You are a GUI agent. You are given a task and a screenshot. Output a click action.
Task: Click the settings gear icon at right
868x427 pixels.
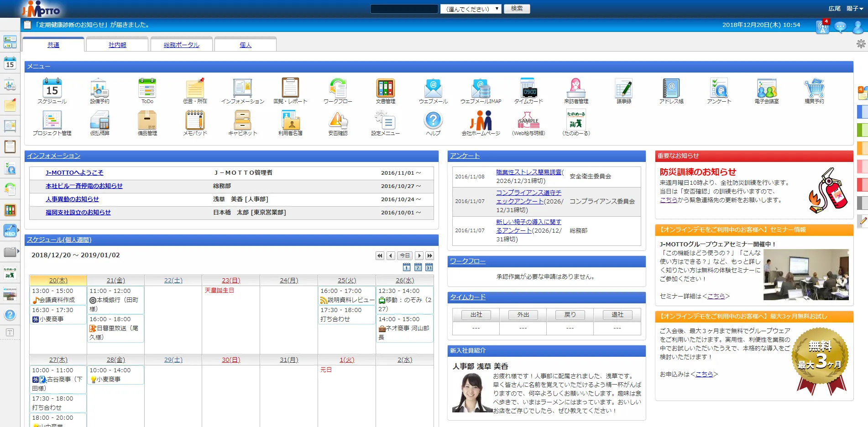point(861,44)
